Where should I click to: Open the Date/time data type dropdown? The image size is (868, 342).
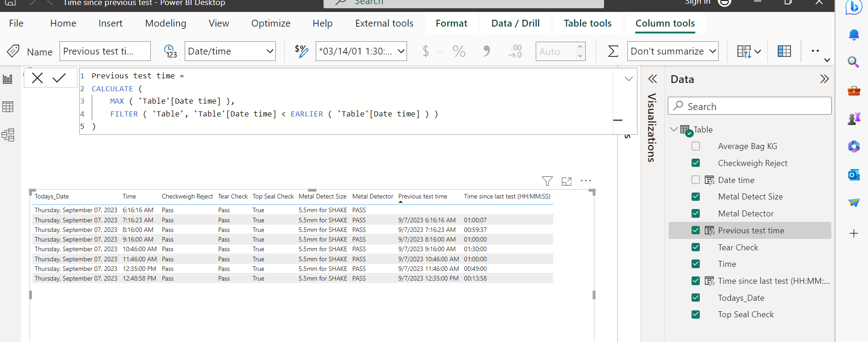tap(230, 51)
